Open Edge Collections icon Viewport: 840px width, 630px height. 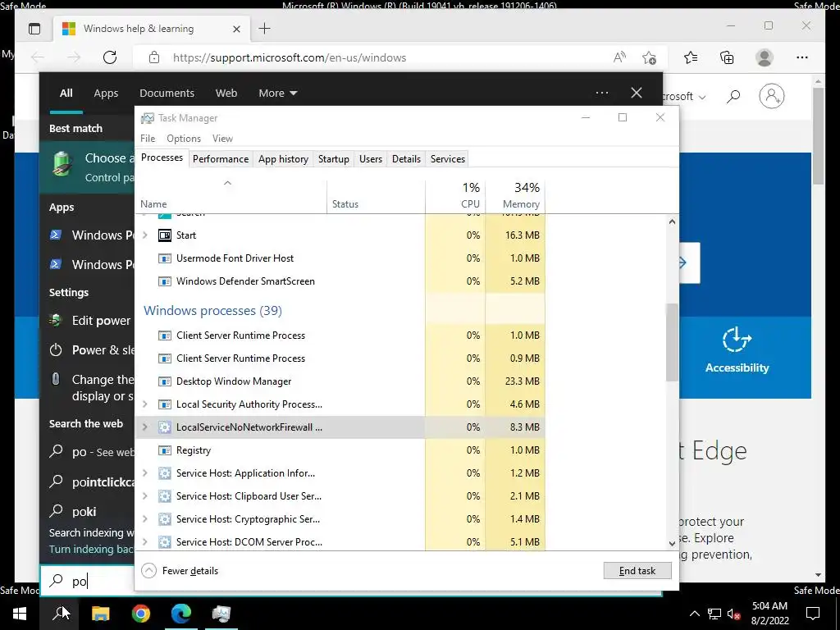[727, 57]
